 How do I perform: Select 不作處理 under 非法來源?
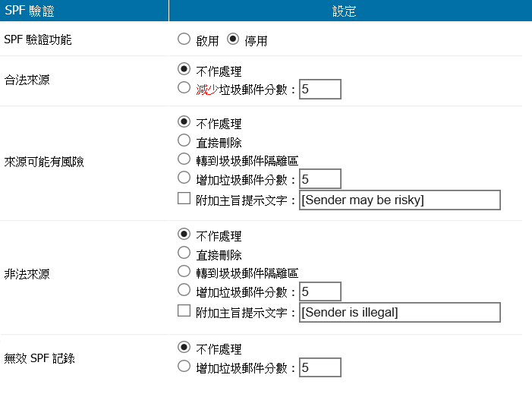(x=184, y=234)
